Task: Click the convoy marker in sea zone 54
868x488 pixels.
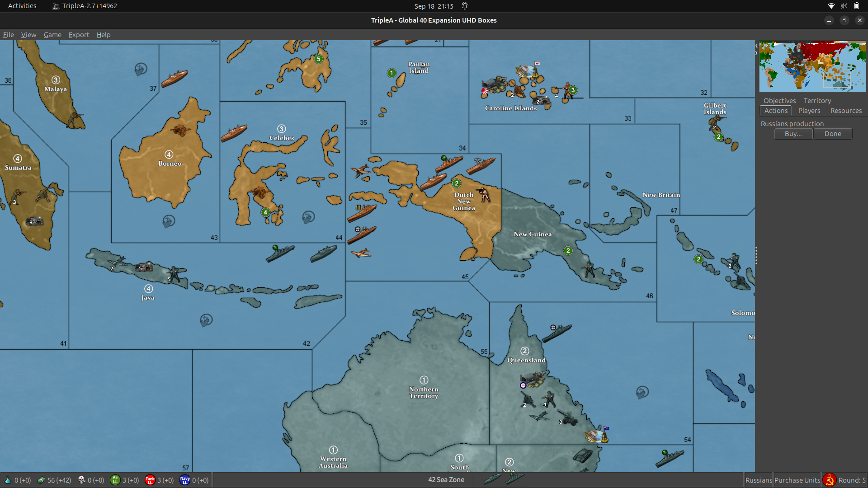Action: point(642,392)
